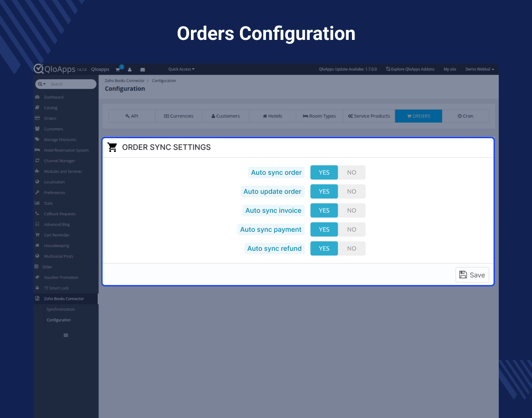
Task: Click the Catalog sidebar icon
Action: [38, 107]
